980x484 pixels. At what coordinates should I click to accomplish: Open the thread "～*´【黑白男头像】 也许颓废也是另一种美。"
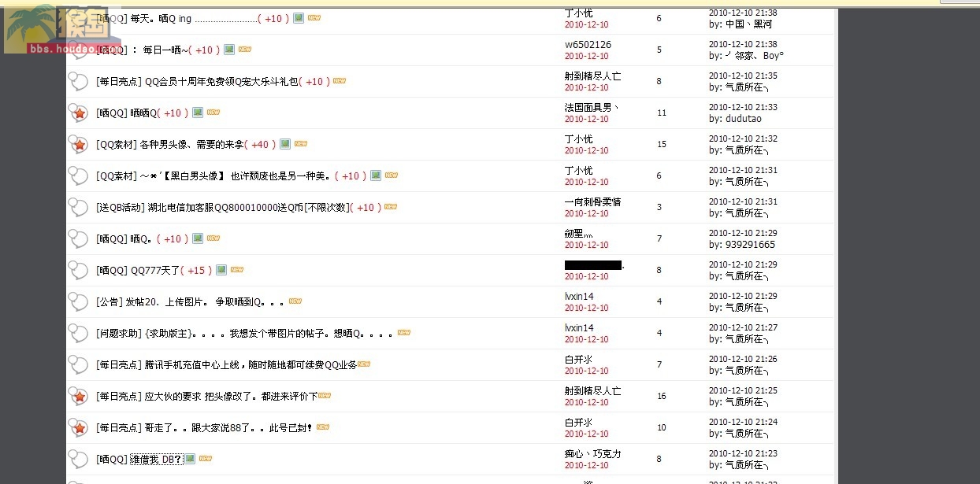[236, 175]
